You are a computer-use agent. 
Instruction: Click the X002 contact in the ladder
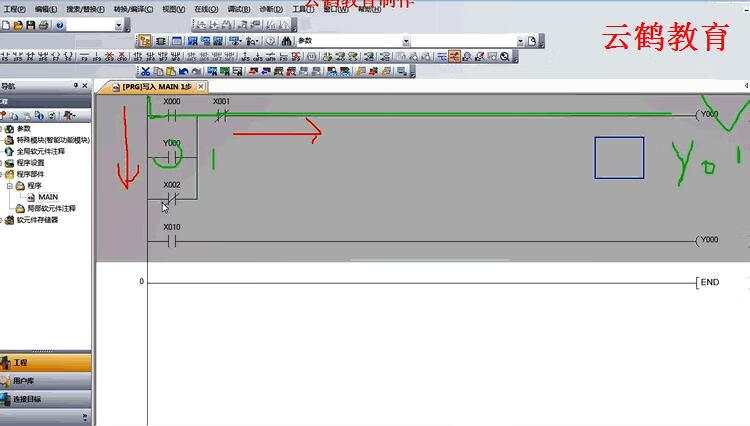[172, 198]
